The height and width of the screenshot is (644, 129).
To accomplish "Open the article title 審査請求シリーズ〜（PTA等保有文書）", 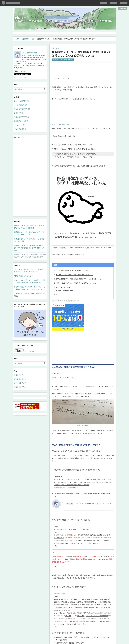I will [x=82, y=54].
